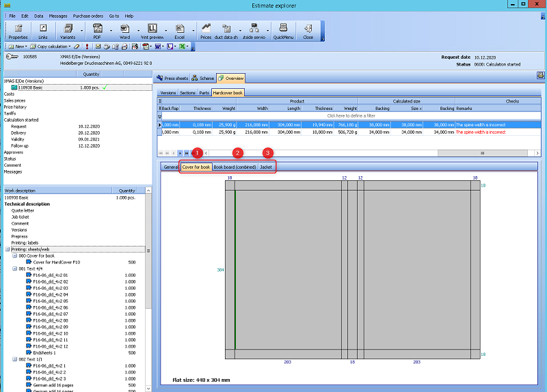The height and width of the screenshot is (392, 547).
Task: Click the dollar price sheet icon
Action: point(135,46)
